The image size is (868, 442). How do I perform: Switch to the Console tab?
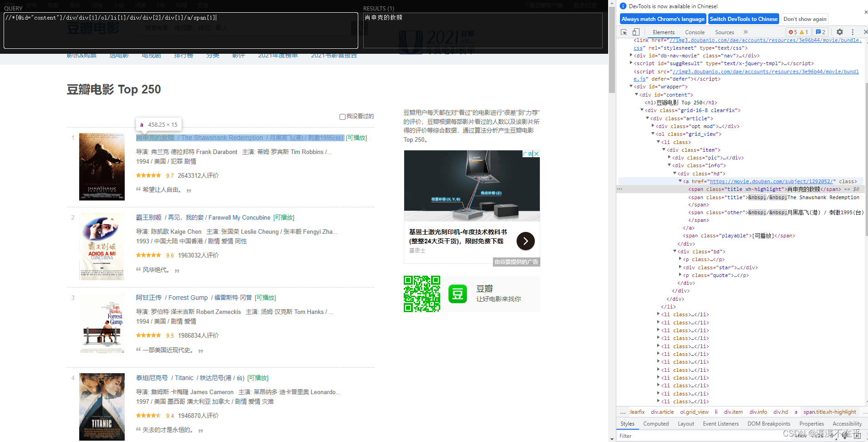pos(695,32)
